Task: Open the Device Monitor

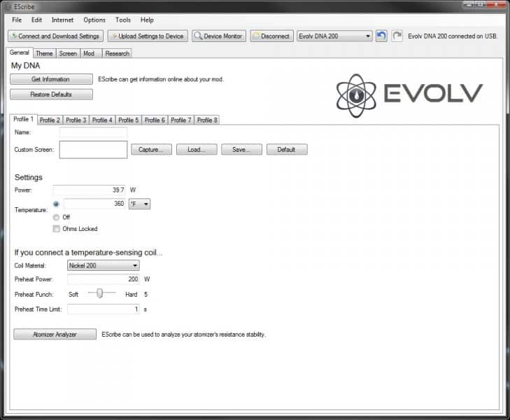Action: click(x=219, y=36)
